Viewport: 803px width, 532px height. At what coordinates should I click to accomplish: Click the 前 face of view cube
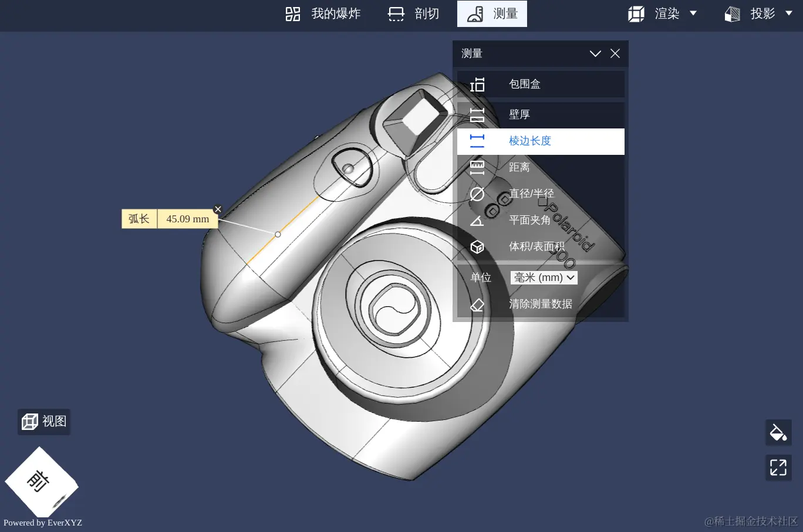pos(39,482)
